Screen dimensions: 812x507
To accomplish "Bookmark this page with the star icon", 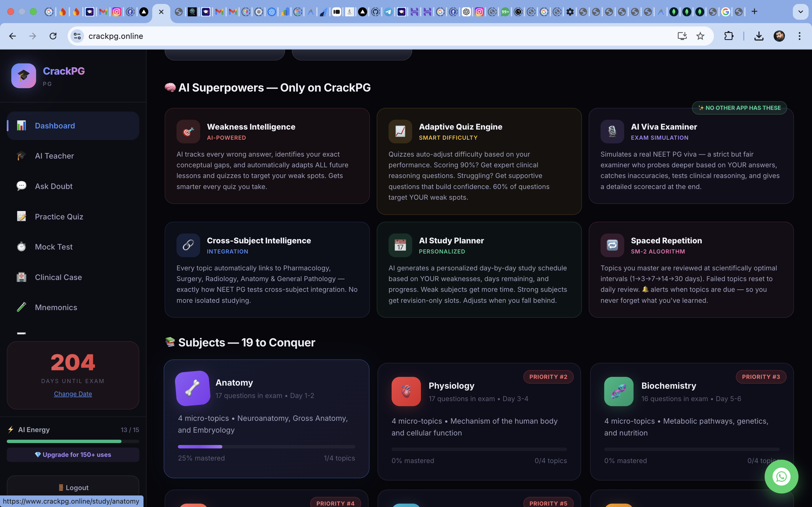I will pyautogui.click(x=700, y=36).
